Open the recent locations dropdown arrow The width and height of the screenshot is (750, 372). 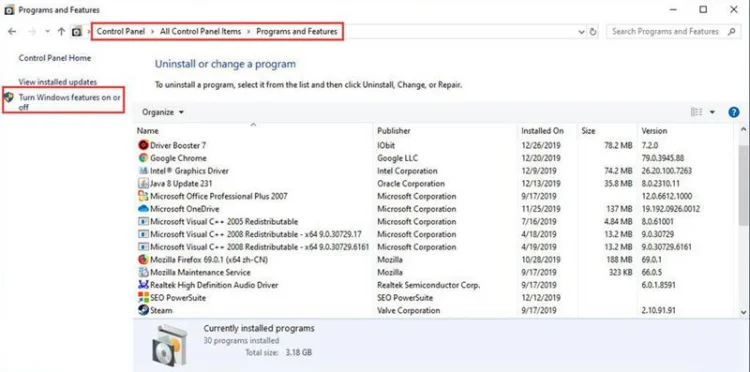47,32
